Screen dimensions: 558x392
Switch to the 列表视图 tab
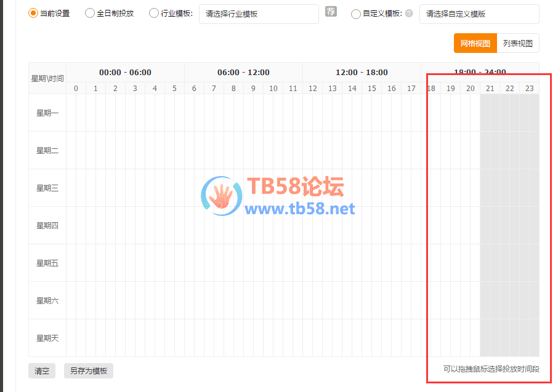[517, 44]
